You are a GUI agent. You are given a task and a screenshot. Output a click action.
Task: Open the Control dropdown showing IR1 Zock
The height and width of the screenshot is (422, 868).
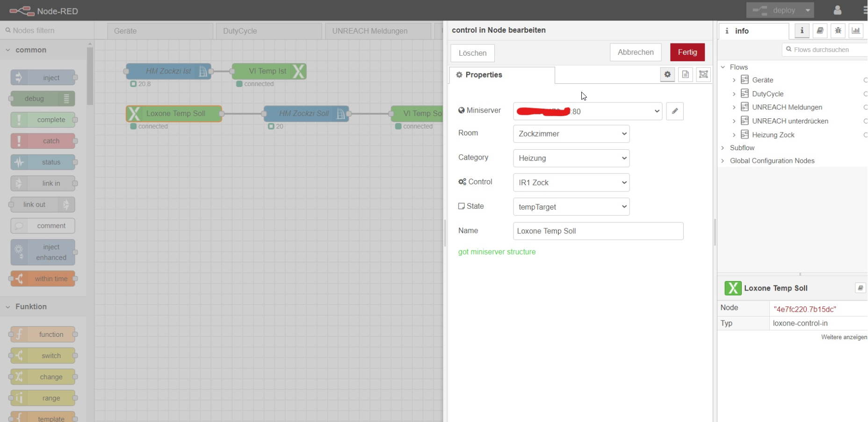[x=571, y=182]
